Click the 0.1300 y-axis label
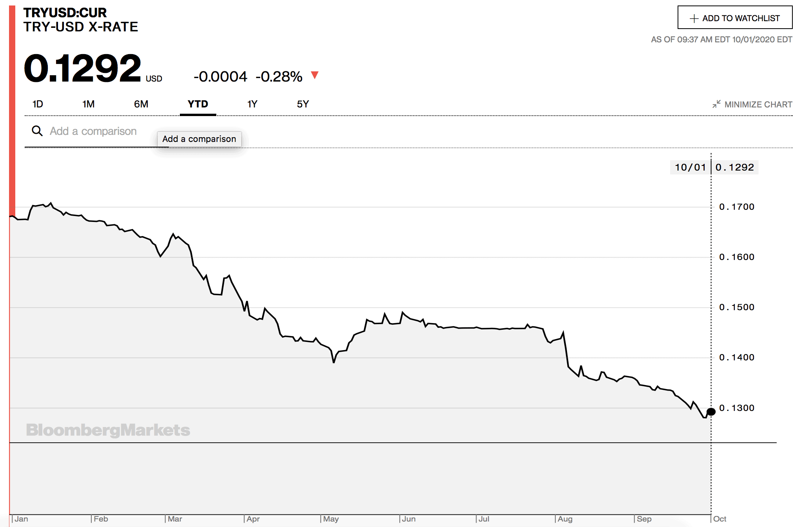Image resolution: width=812 pixels, height=527 pixels. (x=737, y=408)
